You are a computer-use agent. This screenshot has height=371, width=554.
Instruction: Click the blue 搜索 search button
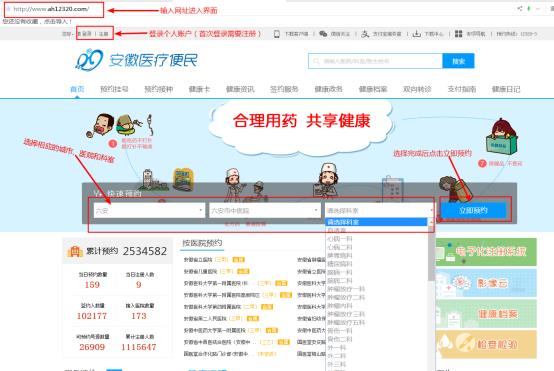coord(458,61)
